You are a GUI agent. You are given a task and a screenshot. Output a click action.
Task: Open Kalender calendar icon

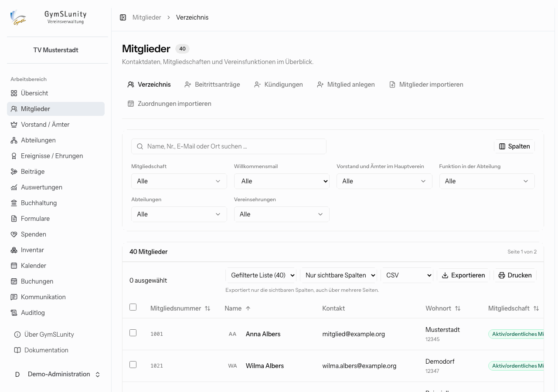tap(14, 266)
